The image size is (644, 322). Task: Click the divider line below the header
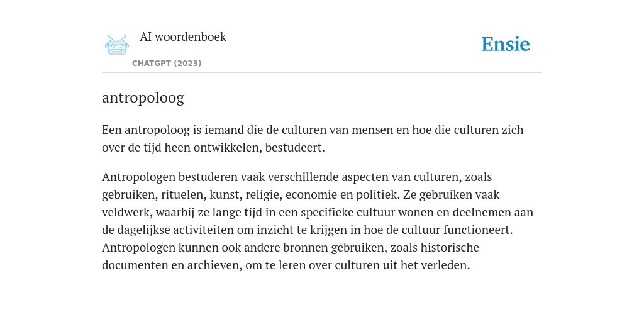coord(322,73)
